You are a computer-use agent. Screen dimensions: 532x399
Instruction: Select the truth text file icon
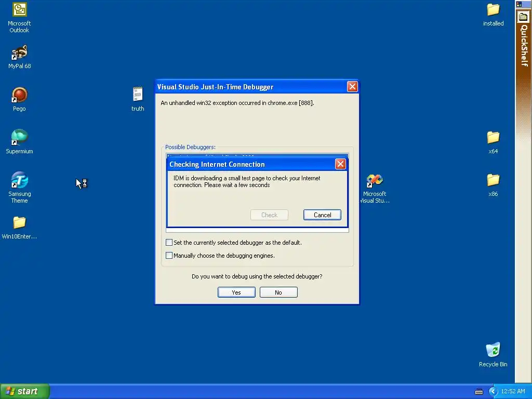[138, 99]
